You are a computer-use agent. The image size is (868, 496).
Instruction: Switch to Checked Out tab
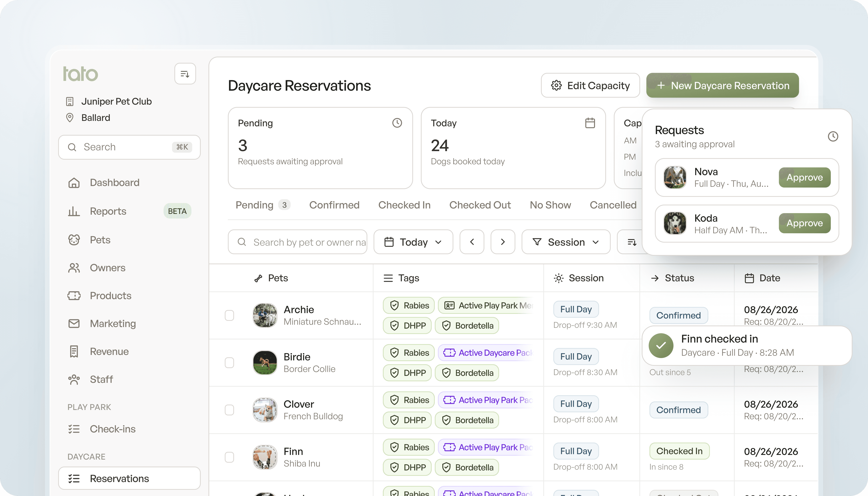(480, 205)
